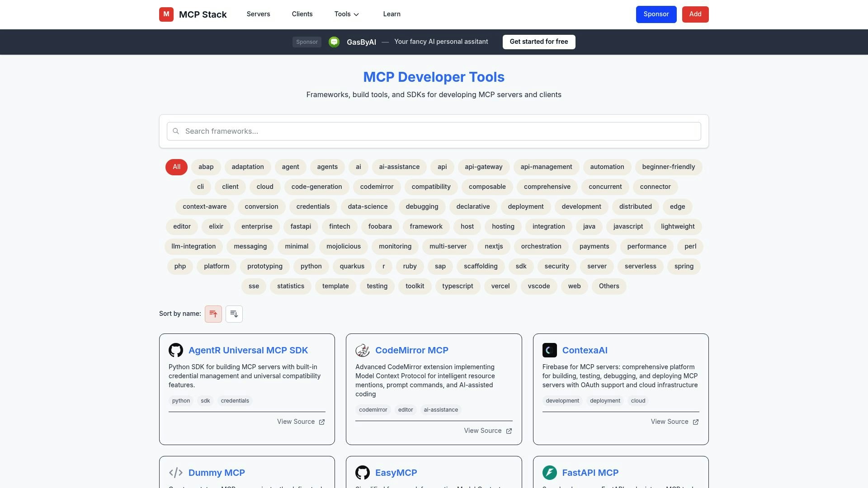Filter by the beginner-friendly tag

point(669,167)
